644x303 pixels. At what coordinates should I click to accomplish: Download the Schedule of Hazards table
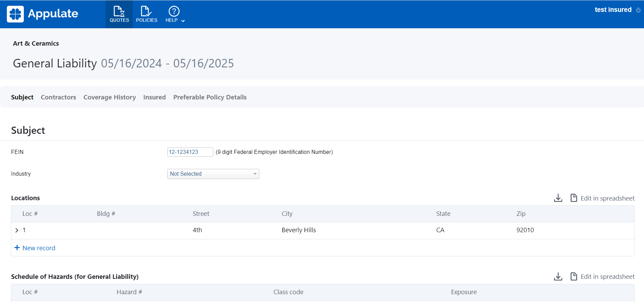(558, 277)
